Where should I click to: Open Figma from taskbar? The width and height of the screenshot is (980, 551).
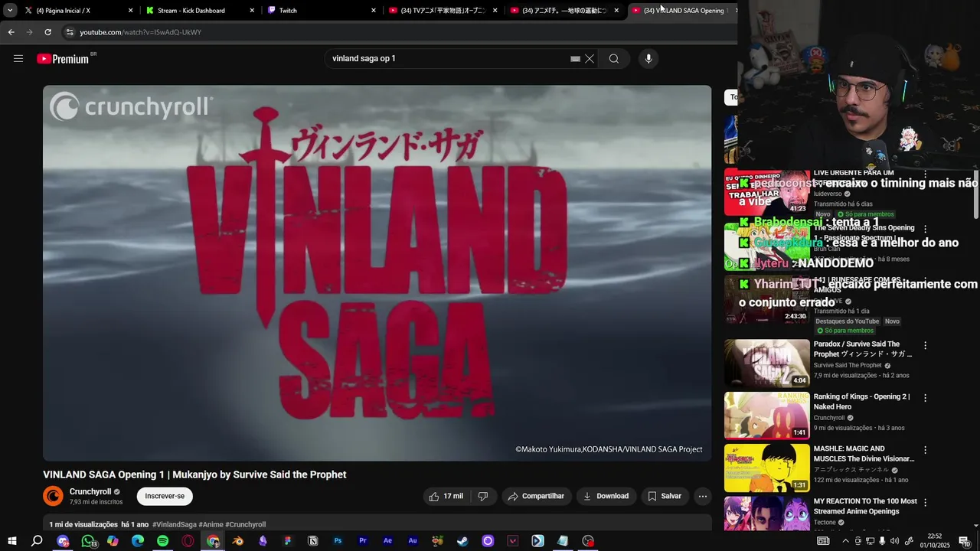point(288,541)
